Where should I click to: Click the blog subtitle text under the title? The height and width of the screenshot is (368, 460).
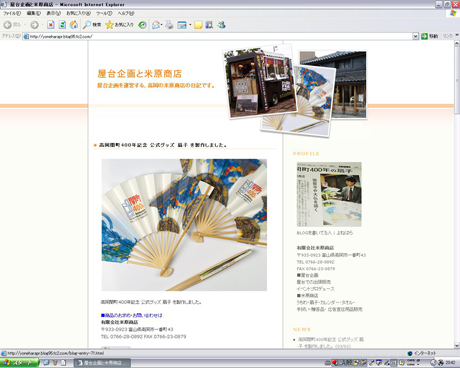155,85
